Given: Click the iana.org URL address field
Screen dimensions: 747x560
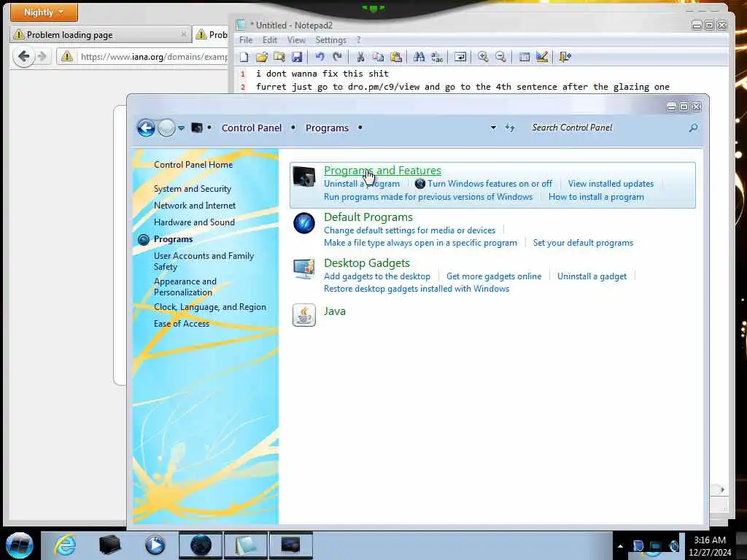Looking at the screenshot, I should (153, 57).
